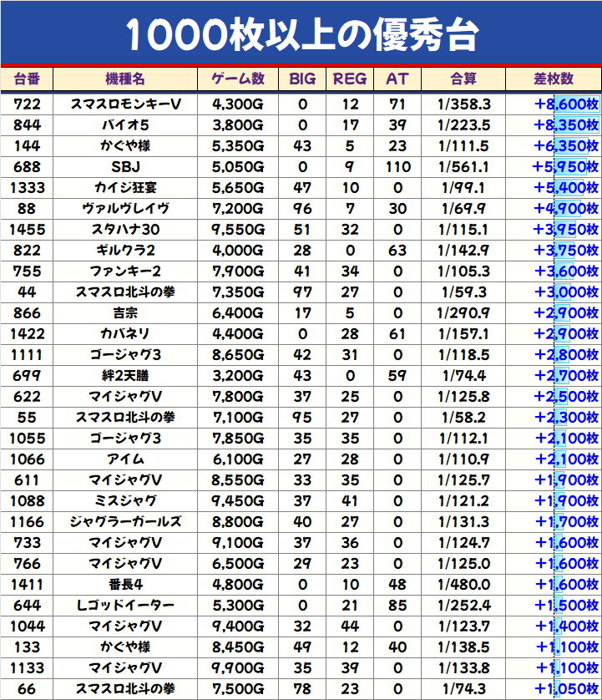
Task: Click machine number 611
Action: tap(27, 480)
